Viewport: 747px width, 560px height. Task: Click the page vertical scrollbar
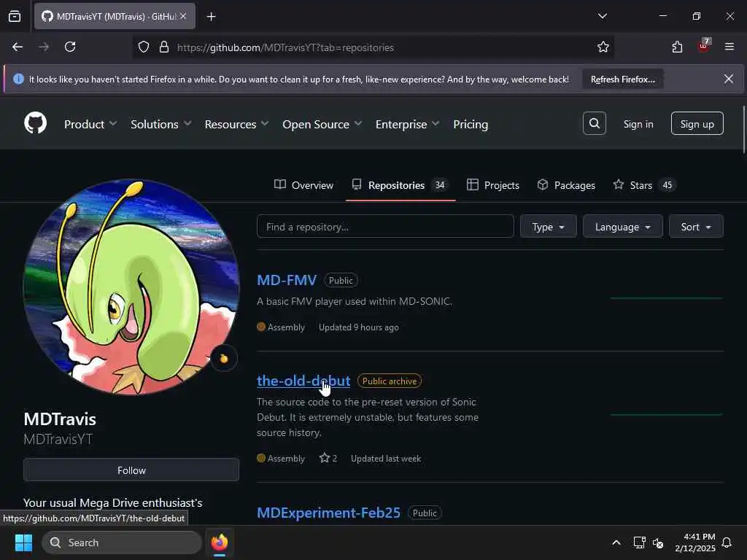coord(743,130)
